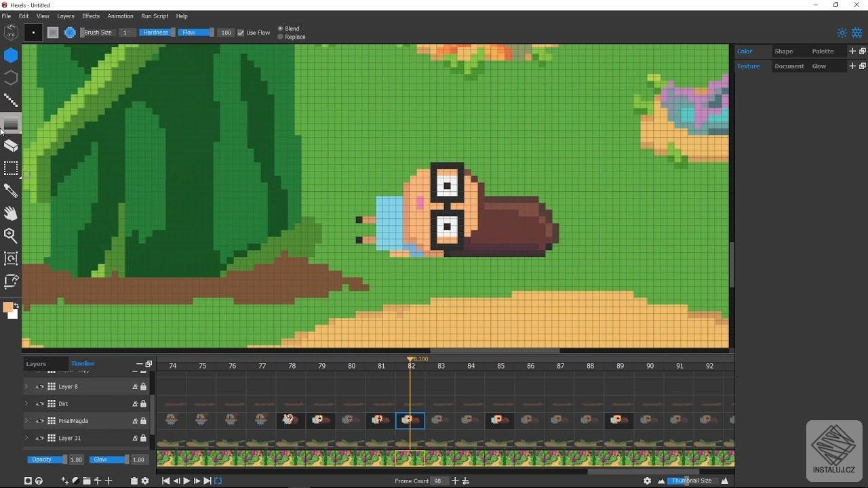This screenshot has width=868, height=488.
Task: Open the Palette panel
Action: pos(823,51)
